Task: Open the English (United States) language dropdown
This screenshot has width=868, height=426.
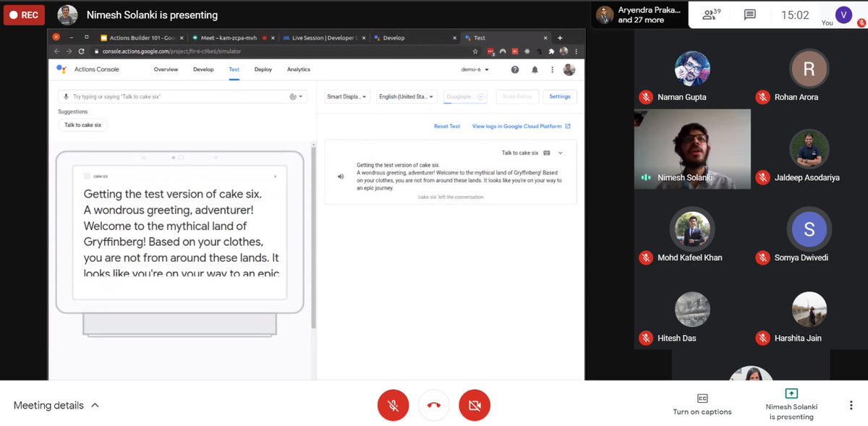Action: pyautogui.click(x=406, y=96)
